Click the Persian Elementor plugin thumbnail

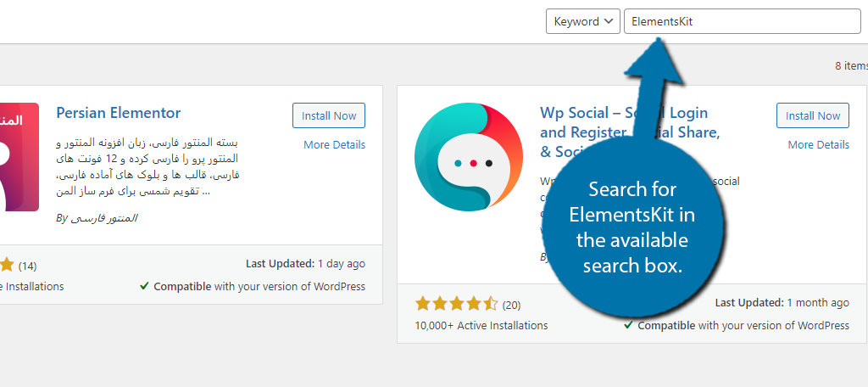(19, 157)
